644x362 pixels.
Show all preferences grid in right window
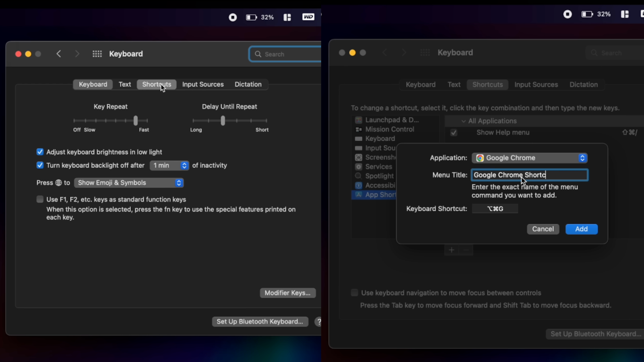[425, 53]
